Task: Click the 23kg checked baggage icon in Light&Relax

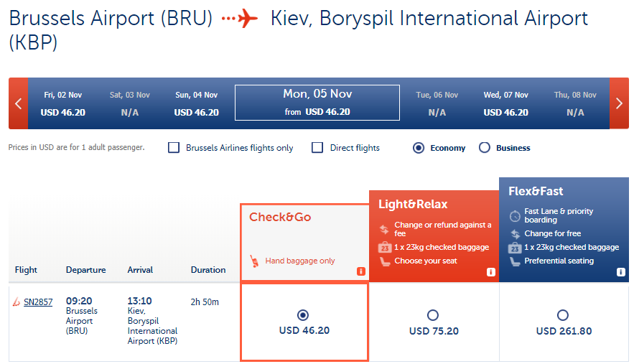Action: [384, 247]
